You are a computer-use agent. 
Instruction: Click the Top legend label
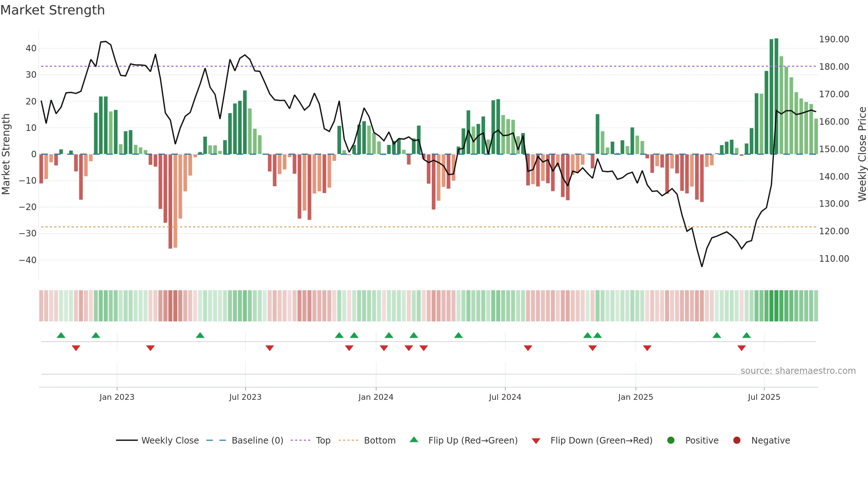323,440
